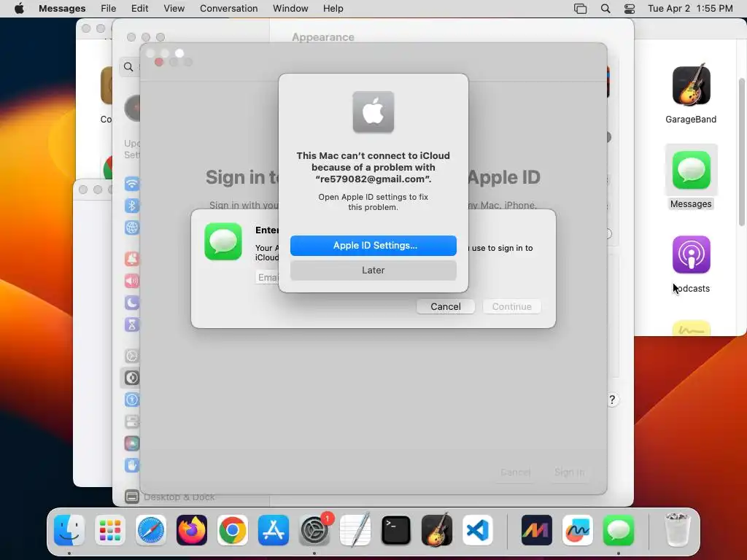Open Notifications bell icon in settings sidebar

[132, 259]
